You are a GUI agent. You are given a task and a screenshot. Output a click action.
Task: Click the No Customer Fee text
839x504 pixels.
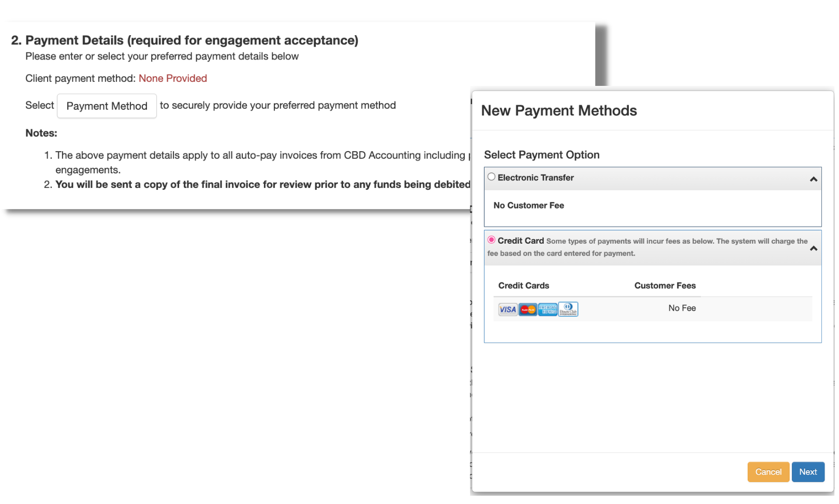coord(528,205)
